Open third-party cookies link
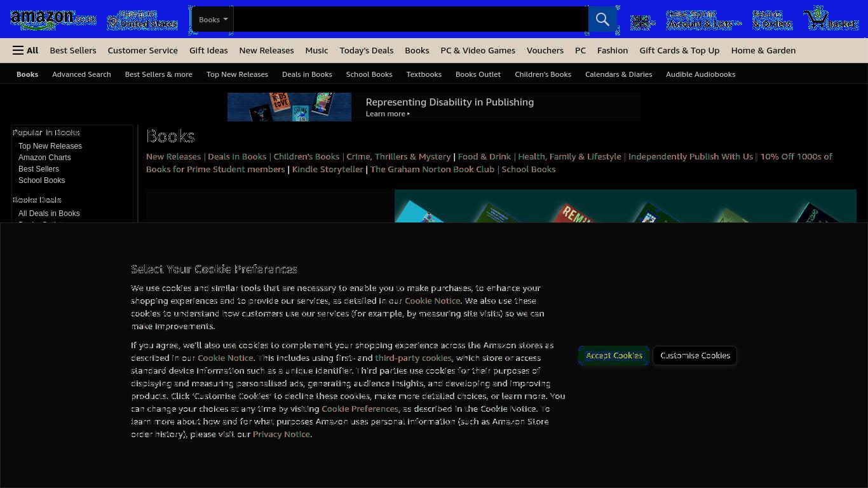The width and height of the screenshot is (868, 488). click(x=413, y=358)
